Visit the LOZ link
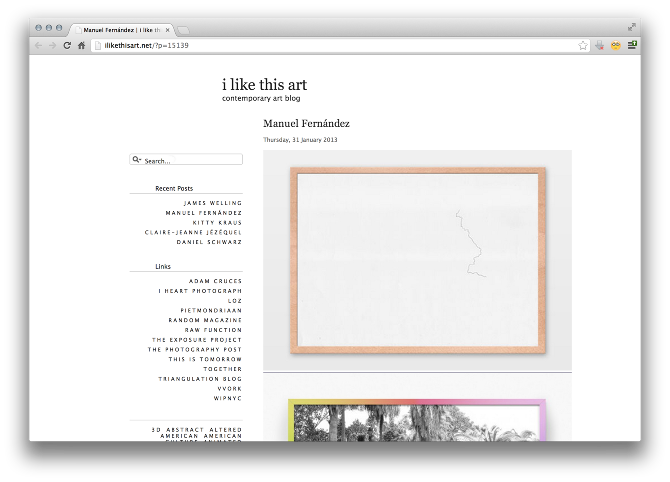The image size is (670, 482). (235, 301)
